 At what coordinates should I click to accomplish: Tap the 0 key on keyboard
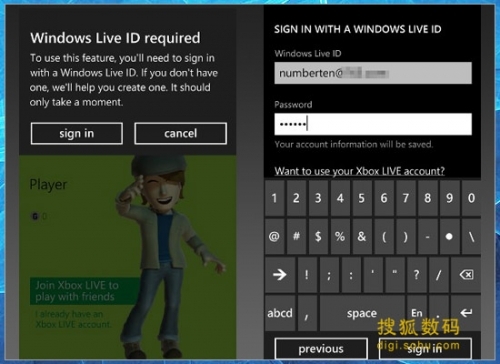(471, 198)
